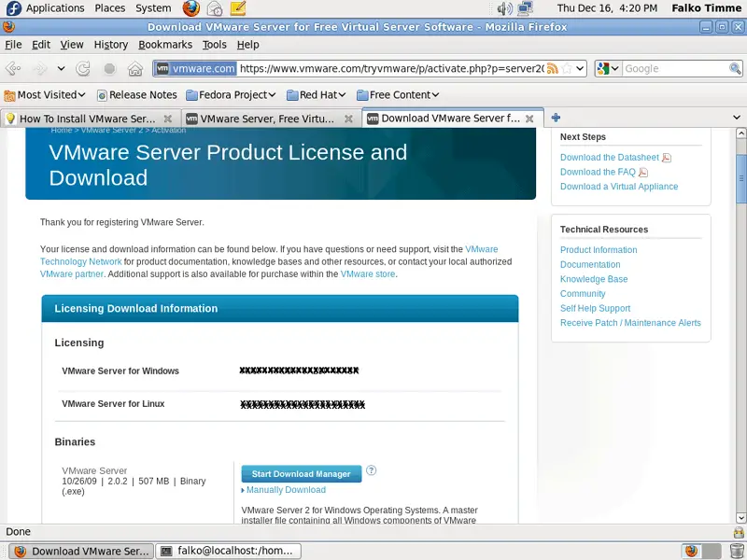
Task: Click the Manually Download link
Action: (286, 490)
